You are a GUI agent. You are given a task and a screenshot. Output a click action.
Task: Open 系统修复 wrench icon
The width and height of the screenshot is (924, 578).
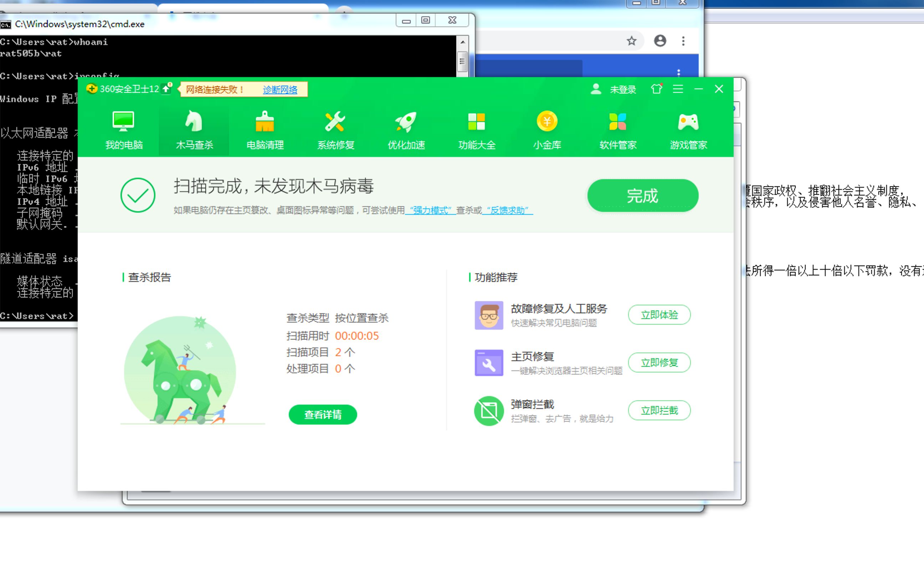tap(335, 122)
